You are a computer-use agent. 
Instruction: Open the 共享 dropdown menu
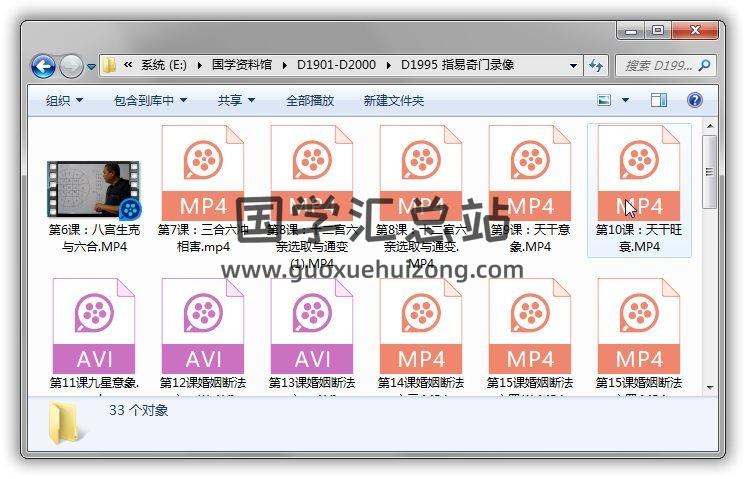236,101
